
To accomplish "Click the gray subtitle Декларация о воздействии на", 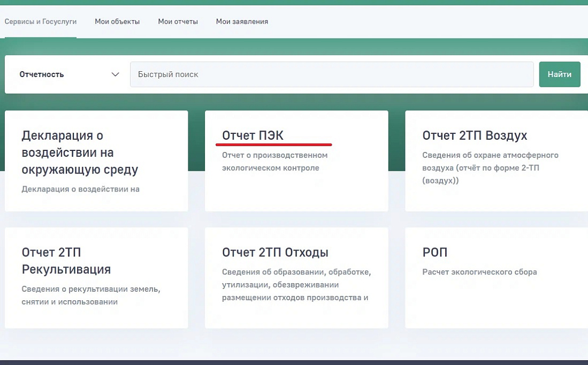I will [81, 189].
